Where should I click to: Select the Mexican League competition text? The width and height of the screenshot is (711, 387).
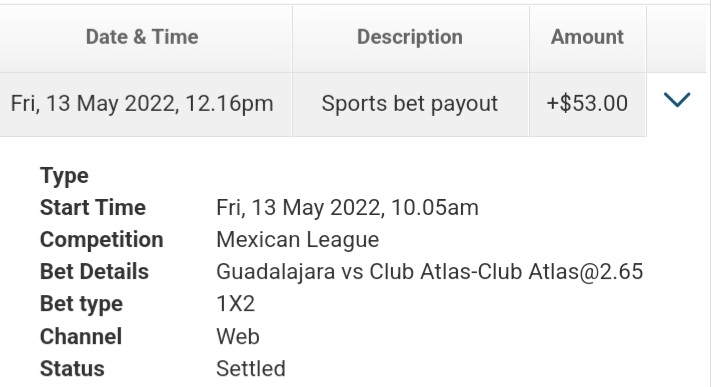297,240
